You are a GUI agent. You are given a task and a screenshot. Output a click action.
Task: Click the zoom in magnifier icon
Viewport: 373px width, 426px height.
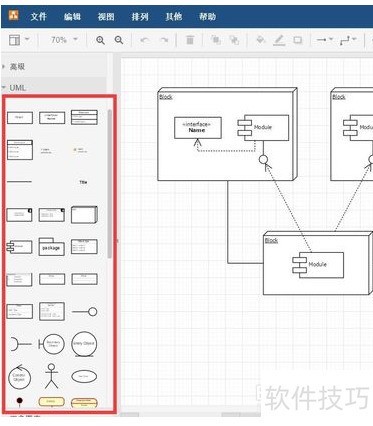click(100, 40)
